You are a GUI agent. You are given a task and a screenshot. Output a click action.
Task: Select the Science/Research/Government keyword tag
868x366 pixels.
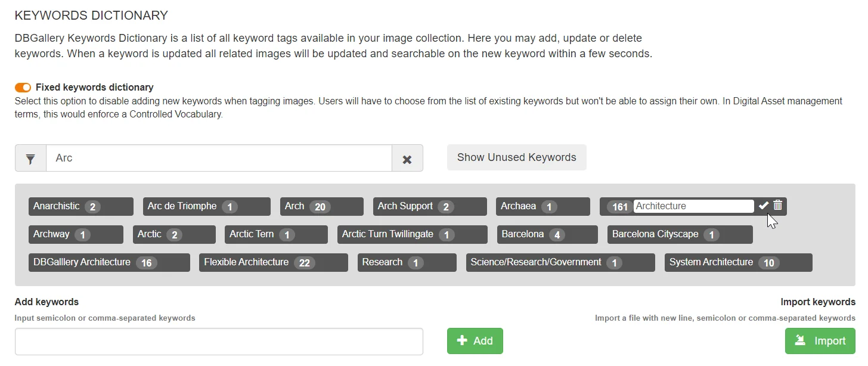535,262
